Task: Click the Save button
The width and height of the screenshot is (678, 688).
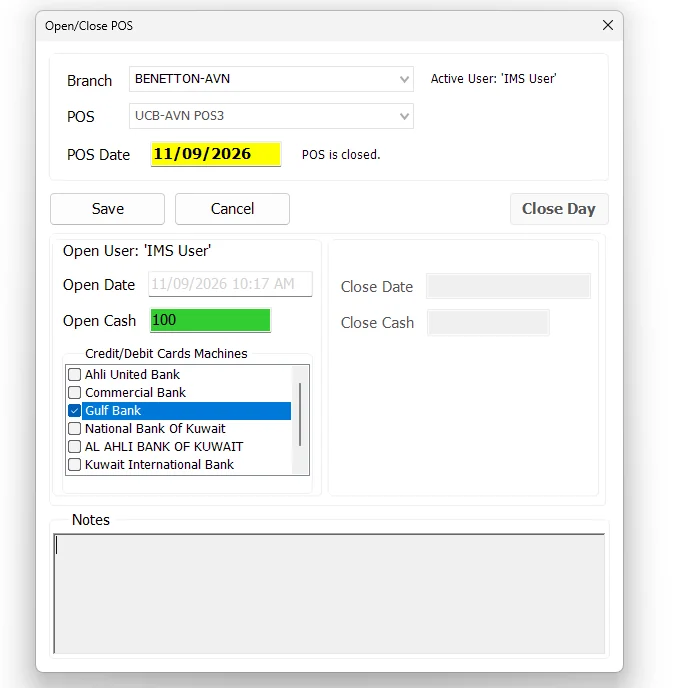Action: (108, 209)
